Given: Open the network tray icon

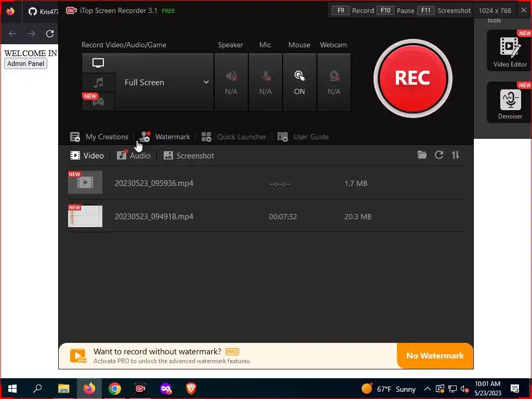Looking at the screenshot, I should pyautogui.click(x=453, y=389).
